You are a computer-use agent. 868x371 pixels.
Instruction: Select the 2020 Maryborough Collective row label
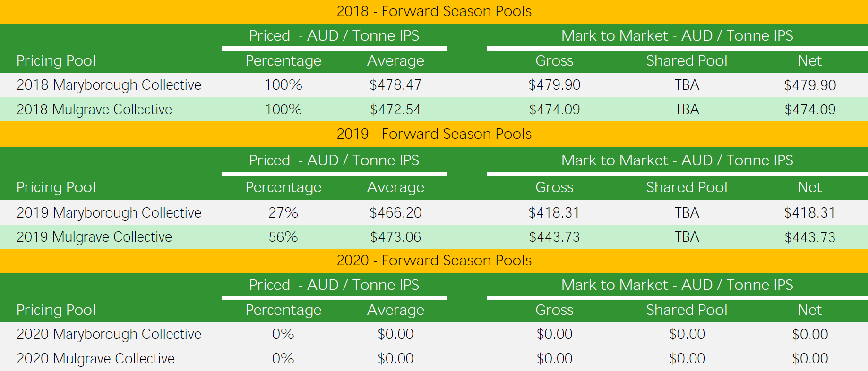point(109,334)
